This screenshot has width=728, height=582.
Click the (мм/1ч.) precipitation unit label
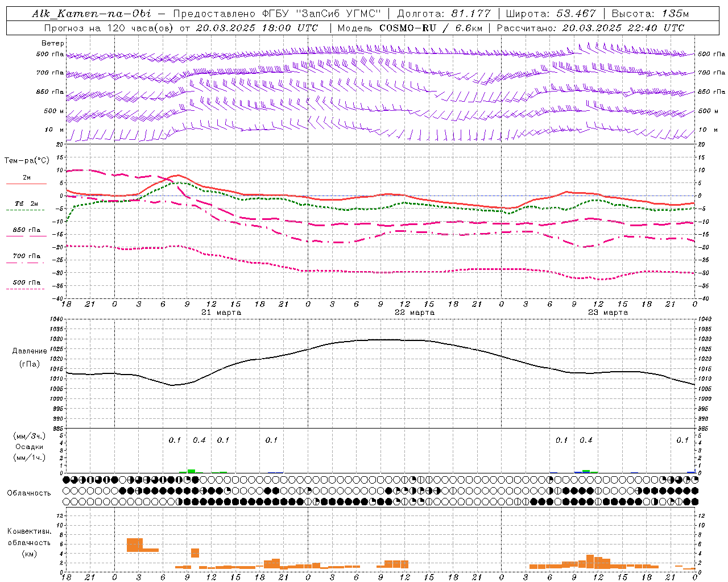pos(30,458)
